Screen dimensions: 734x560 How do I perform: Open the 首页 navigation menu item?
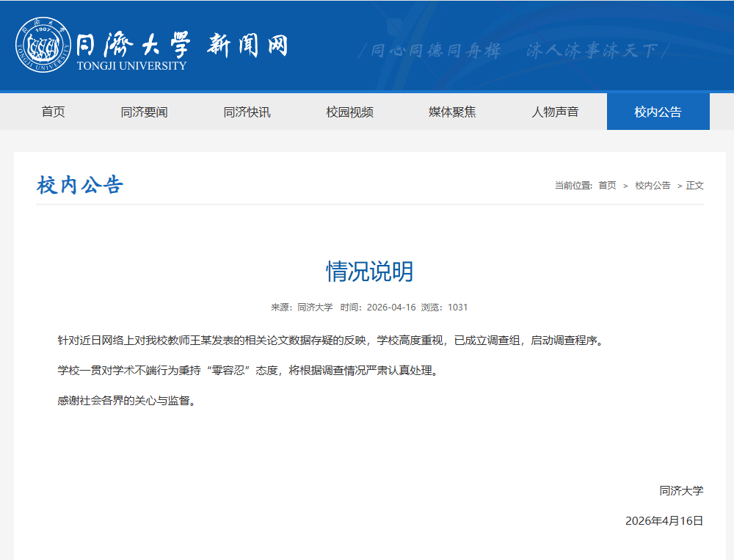53,112
